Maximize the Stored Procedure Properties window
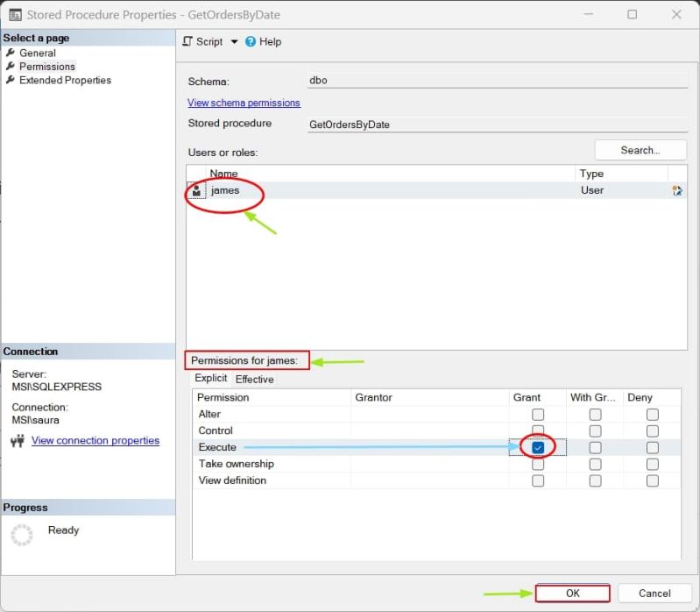The width and height of the screenshot is (700, 612). 633,14
